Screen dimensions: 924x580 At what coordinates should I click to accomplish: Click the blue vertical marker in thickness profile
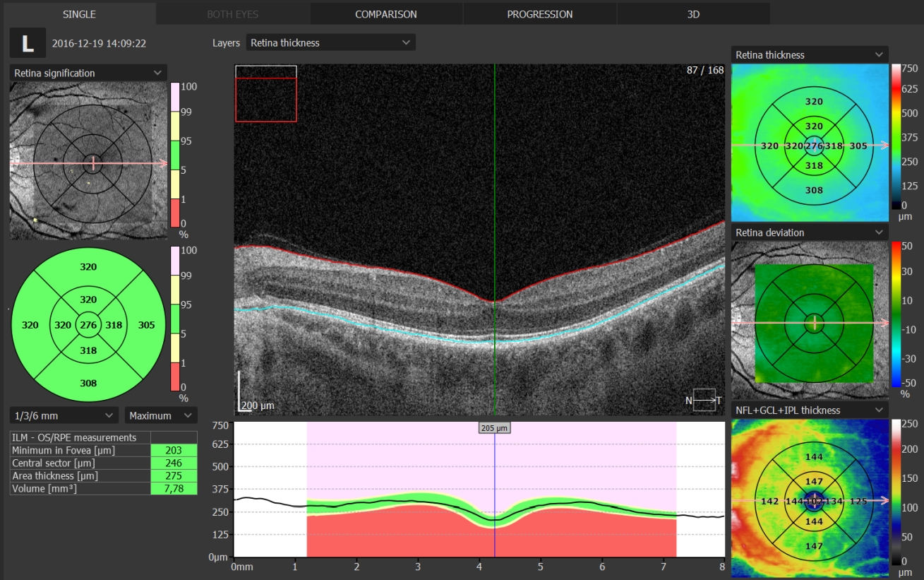(494, 495)
